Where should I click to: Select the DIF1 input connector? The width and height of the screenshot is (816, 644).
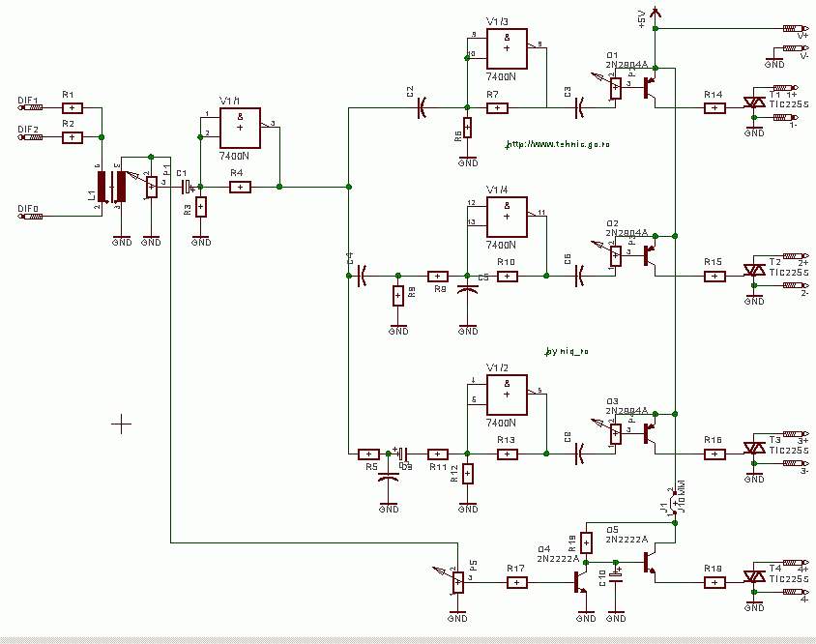(x=29, y=107)
